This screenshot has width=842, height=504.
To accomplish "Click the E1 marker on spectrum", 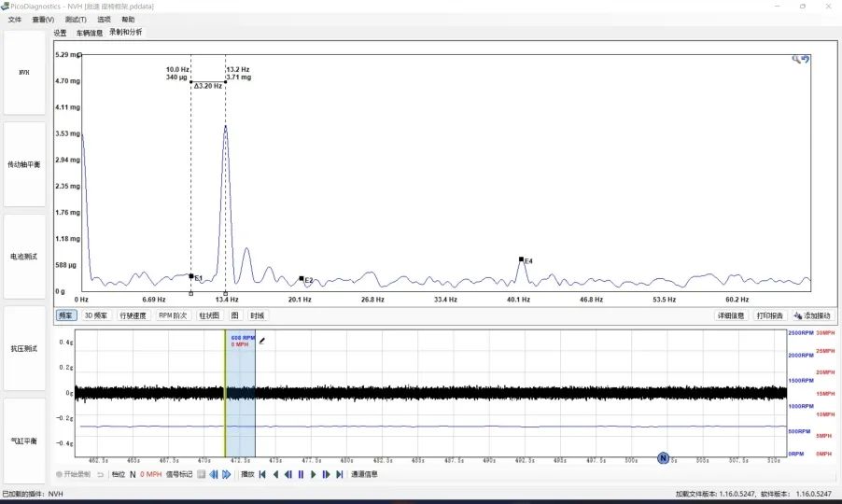I will pyautogui.click(x=191, y=276).
